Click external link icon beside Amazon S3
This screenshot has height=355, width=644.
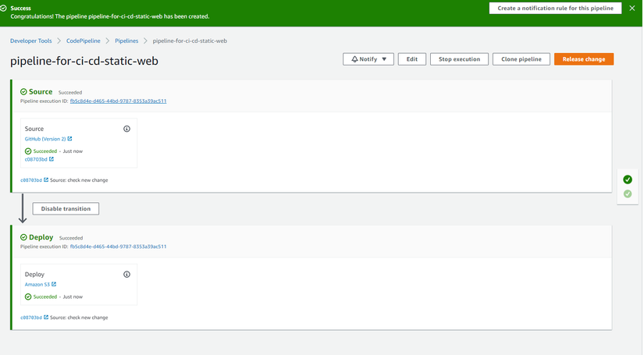click(54, 285)
